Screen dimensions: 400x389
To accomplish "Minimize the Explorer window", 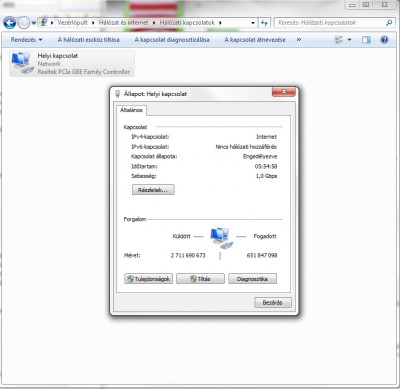I will click(352, 5).
